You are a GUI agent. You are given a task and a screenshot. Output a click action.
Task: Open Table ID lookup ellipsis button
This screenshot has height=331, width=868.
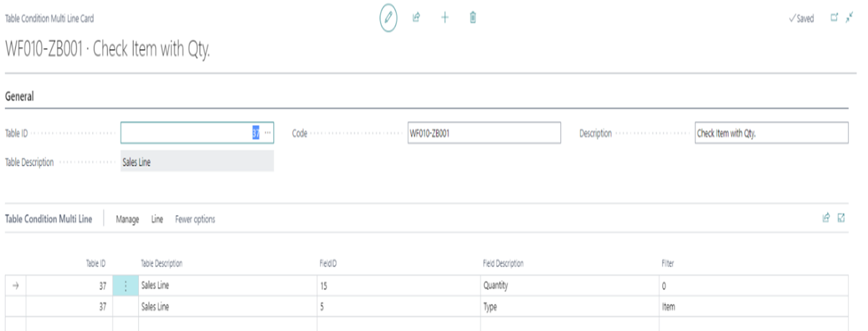268,133
